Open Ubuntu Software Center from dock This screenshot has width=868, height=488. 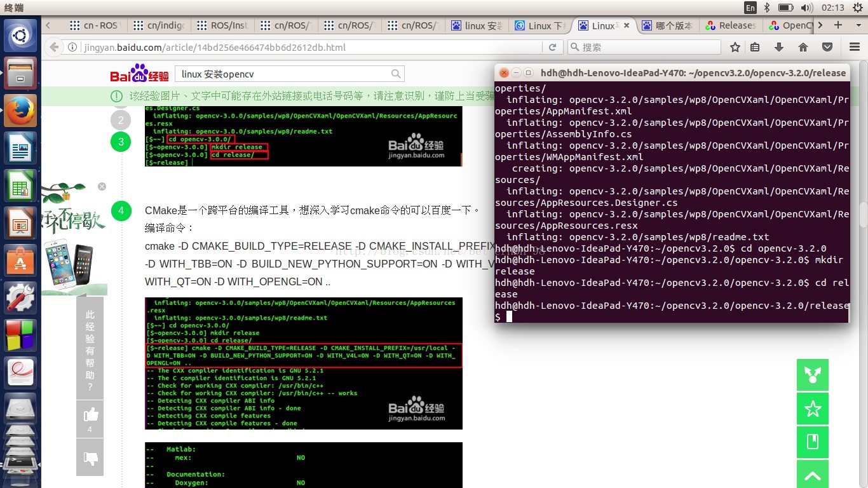pyautogui.click(x=20, y=261)
